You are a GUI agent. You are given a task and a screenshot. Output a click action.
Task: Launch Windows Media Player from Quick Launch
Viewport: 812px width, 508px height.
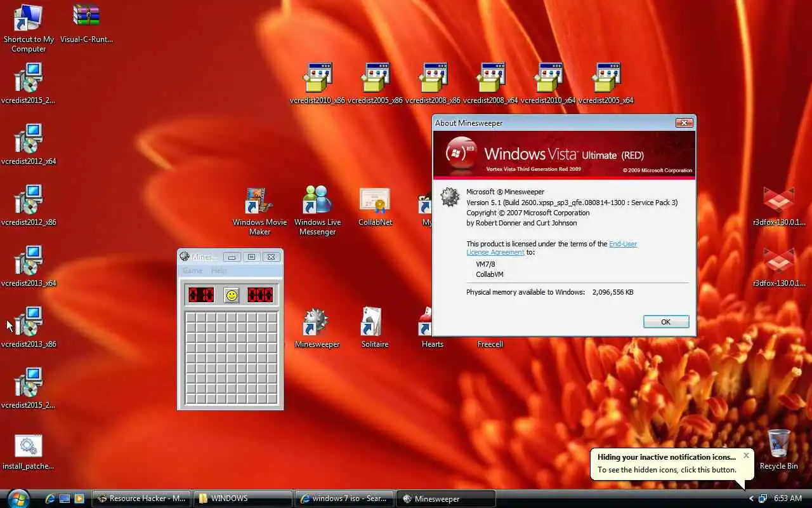point(79,498)
